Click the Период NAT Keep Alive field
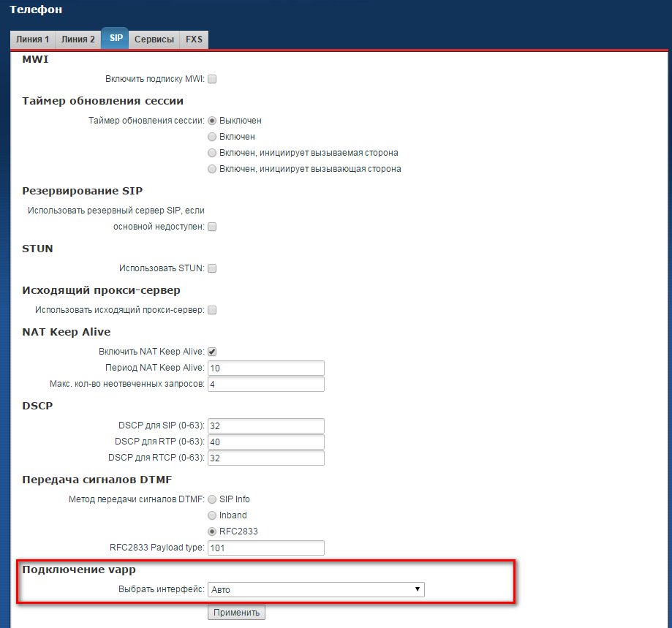This screenshot has width=672, height=628. click(266, 368)
